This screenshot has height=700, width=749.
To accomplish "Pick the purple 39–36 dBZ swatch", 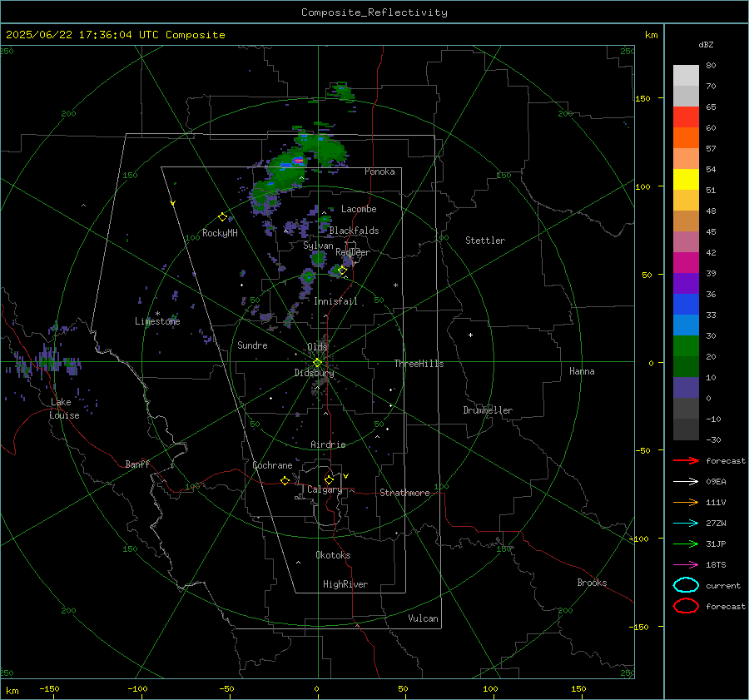I will 686,284.
